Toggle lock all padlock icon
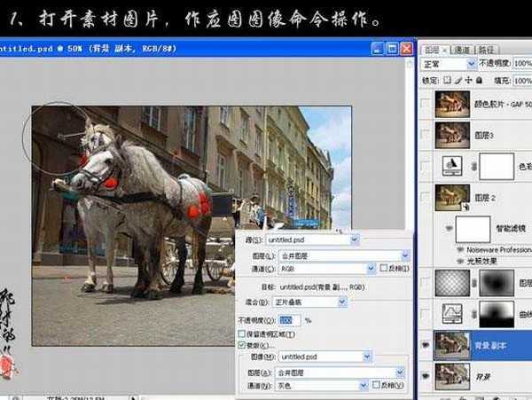The height and width of the screenshot is (400, 532). tap(479, 80)
